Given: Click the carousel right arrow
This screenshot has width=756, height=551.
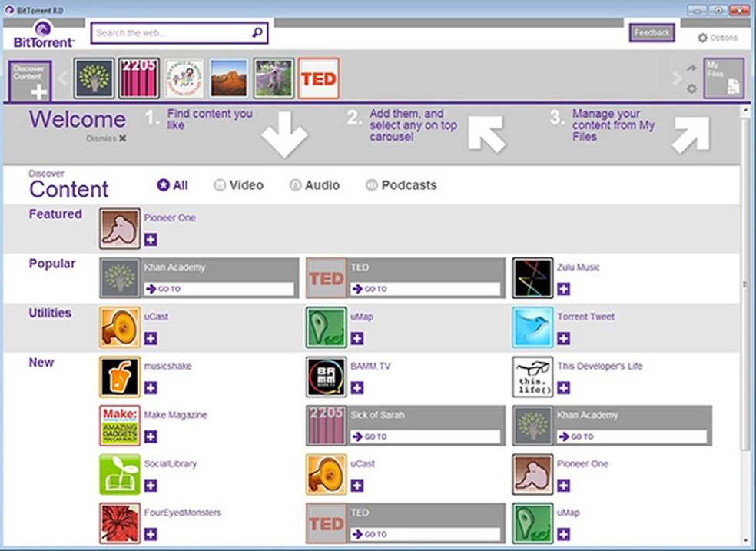Looking at the screenshot, I should [678, 78].
